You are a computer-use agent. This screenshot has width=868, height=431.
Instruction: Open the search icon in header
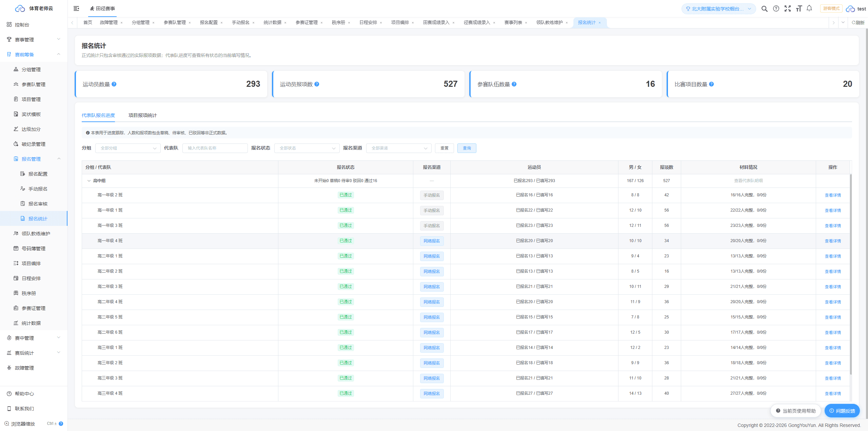(764, 9)
